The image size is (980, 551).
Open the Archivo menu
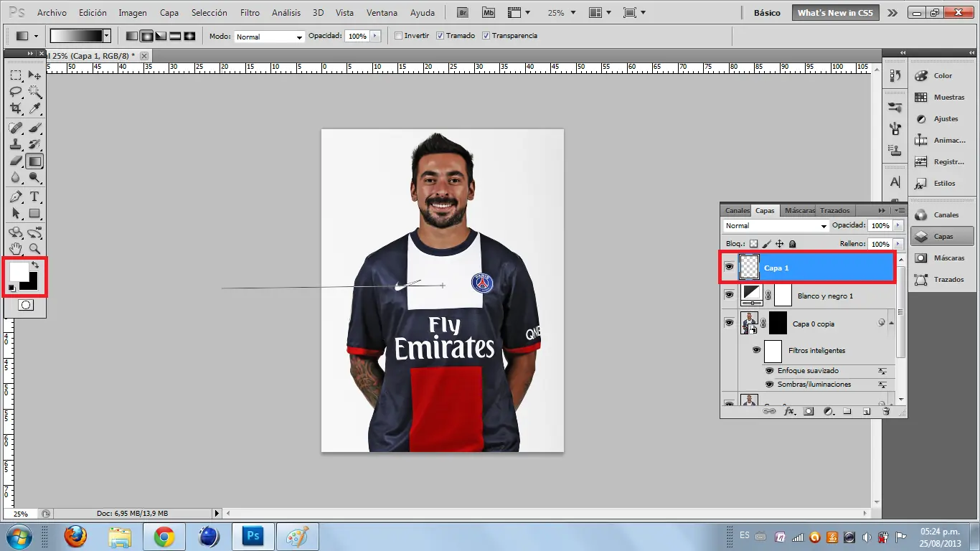52,13
